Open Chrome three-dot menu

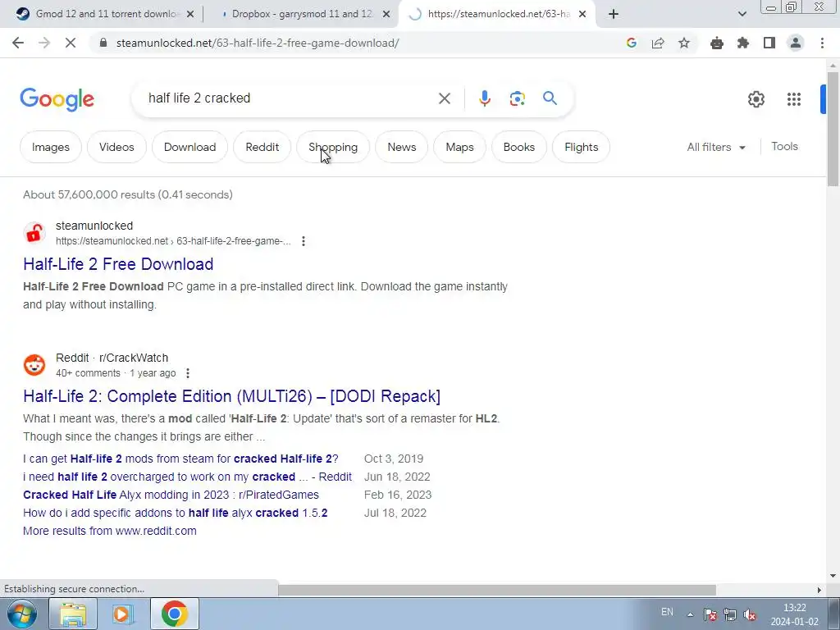pos(822,43)
